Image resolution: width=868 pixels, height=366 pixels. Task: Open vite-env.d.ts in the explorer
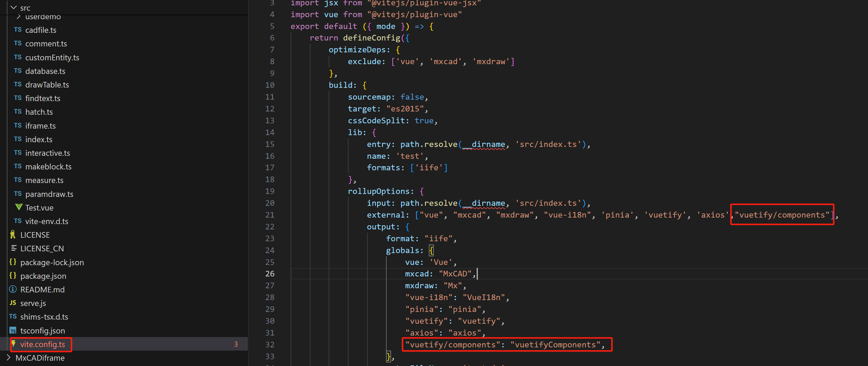tap(47, 221)
